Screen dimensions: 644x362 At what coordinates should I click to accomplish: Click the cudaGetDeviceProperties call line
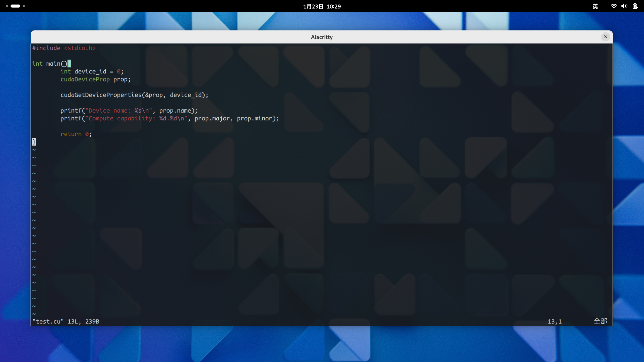pyautogui.click(x=134, y=95)
